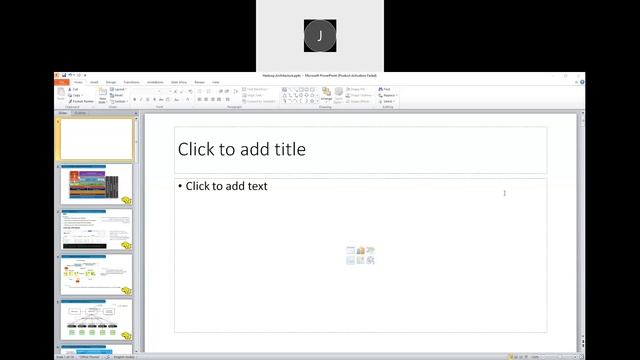Open the Font name combo box
Image resolution: width=640 pixels, height=360 pixels.
point(146,91)
